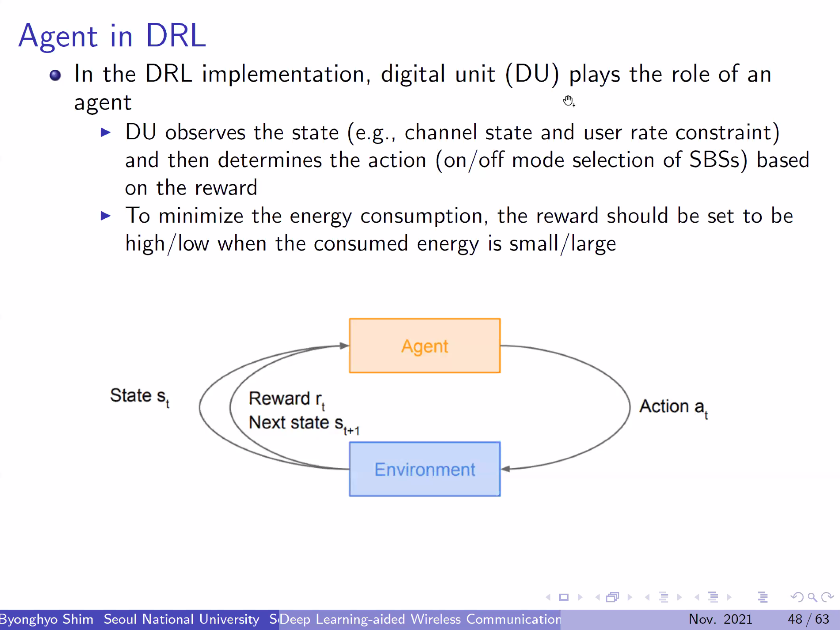
Task: Click the Next state s_t+1 label
Action: [304, 424]
